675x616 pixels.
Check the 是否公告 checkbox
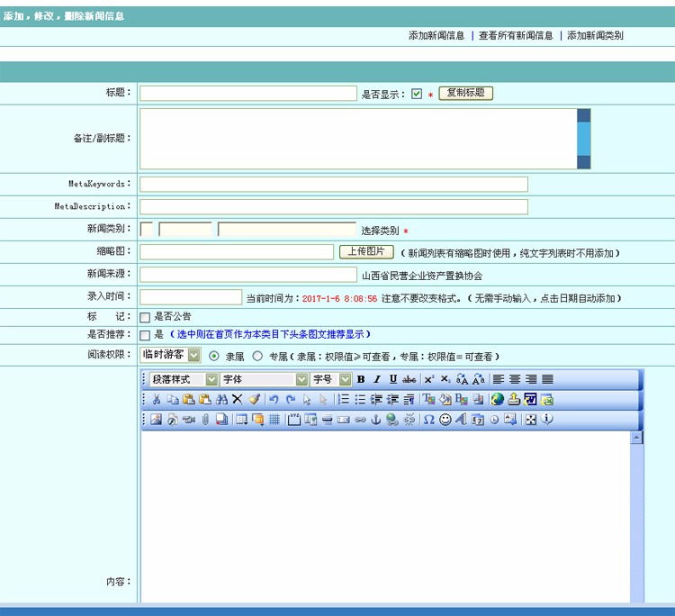(145, 318)
